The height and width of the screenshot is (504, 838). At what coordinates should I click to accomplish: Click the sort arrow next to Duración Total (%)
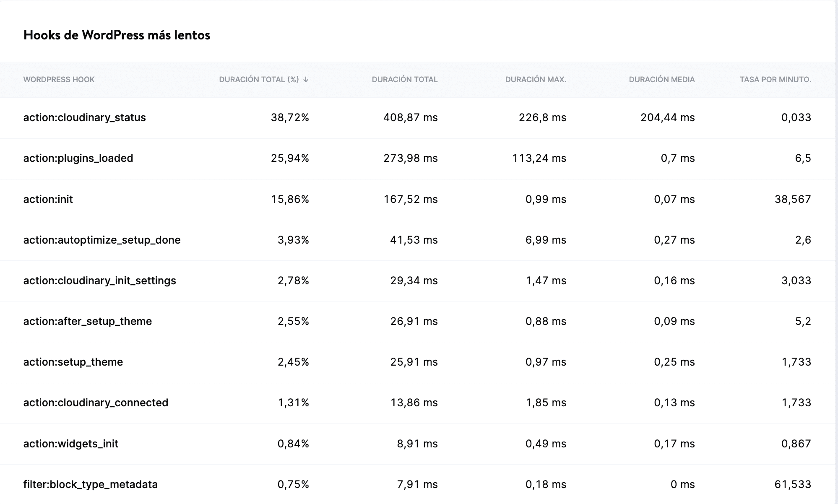point(306,80)
